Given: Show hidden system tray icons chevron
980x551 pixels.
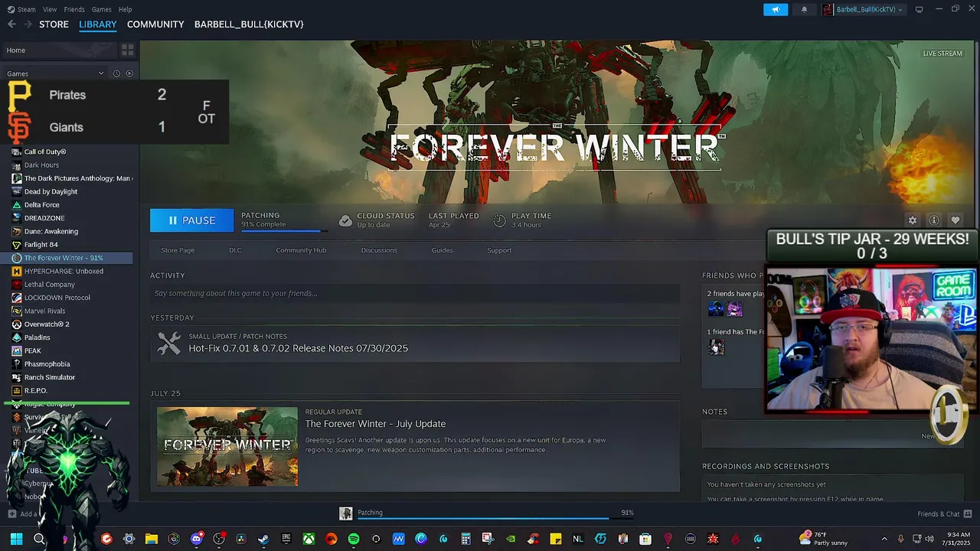Looking at the screenshot, I should coord(884,539).
